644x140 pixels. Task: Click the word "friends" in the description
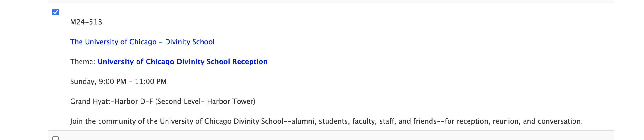tap(425, 121)
